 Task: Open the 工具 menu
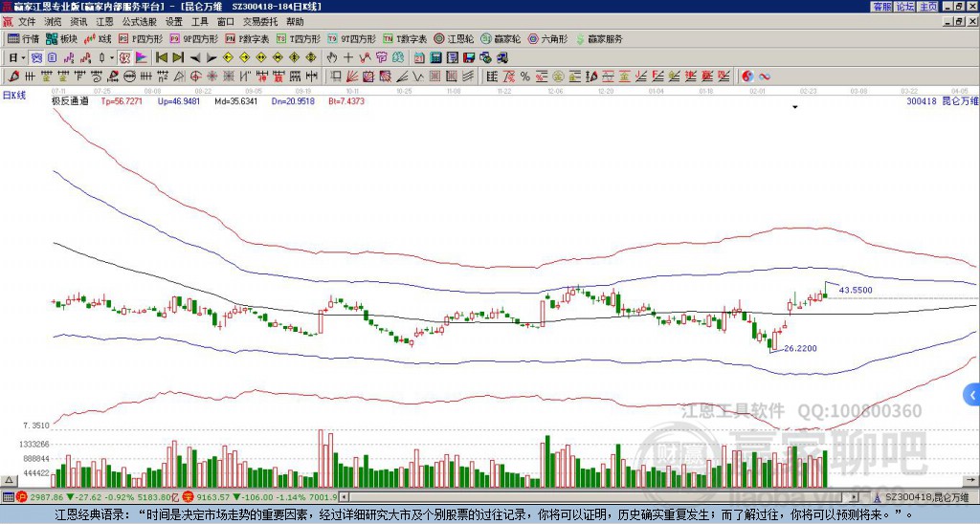(200, 22)
